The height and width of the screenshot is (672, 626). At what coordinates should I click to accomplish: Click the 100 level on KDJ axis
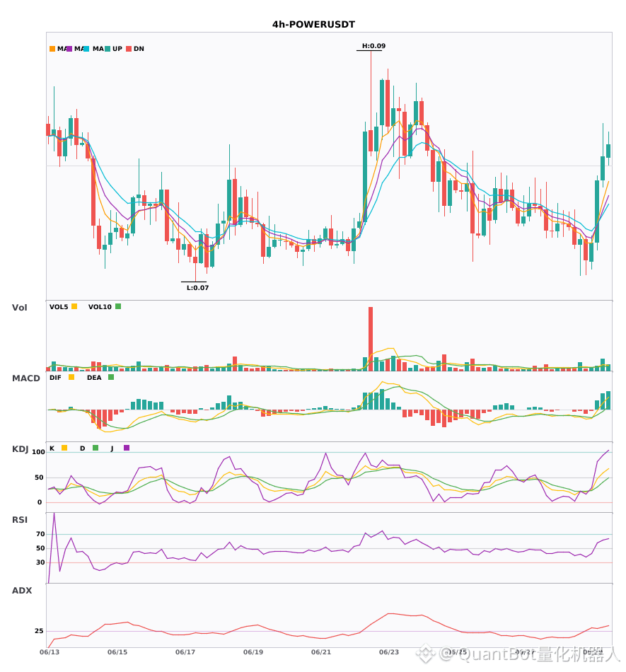39,452
